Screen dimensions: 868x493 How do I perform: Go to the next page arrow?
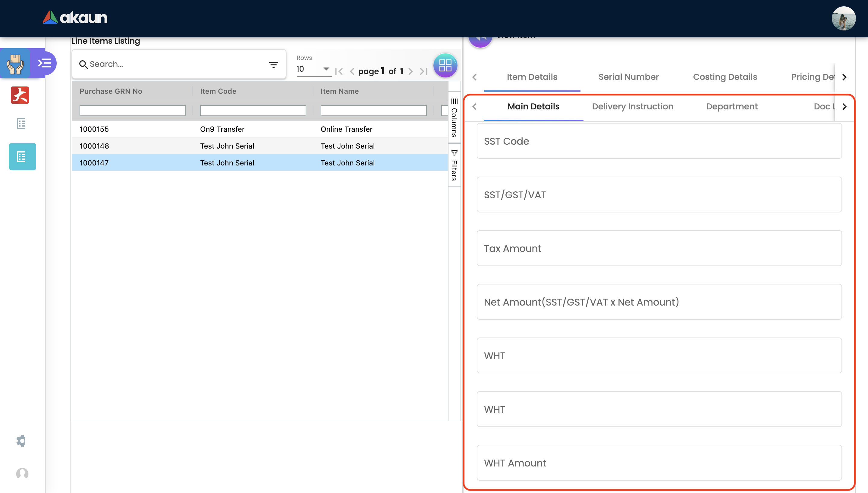(410, 71)
